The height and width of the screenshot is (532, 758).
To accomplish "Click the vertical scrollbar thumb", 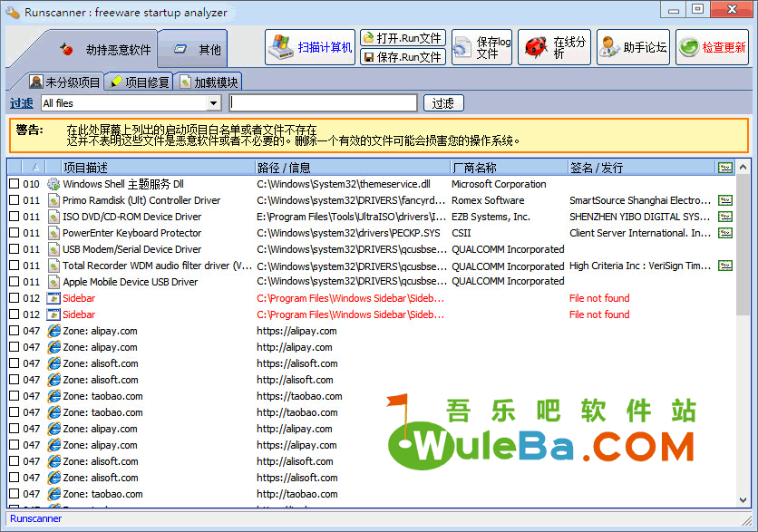I will pyautogui.click(x=743, y=246).
